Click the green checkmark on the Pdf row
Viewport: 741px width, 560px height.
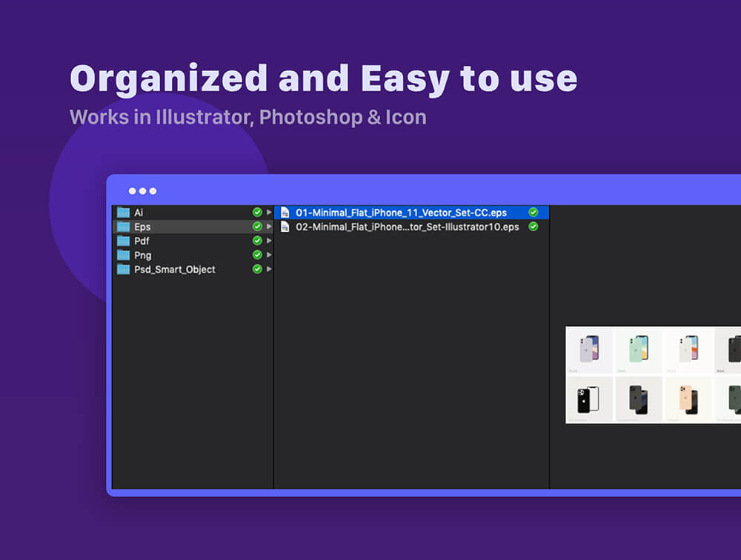point(257,241)
